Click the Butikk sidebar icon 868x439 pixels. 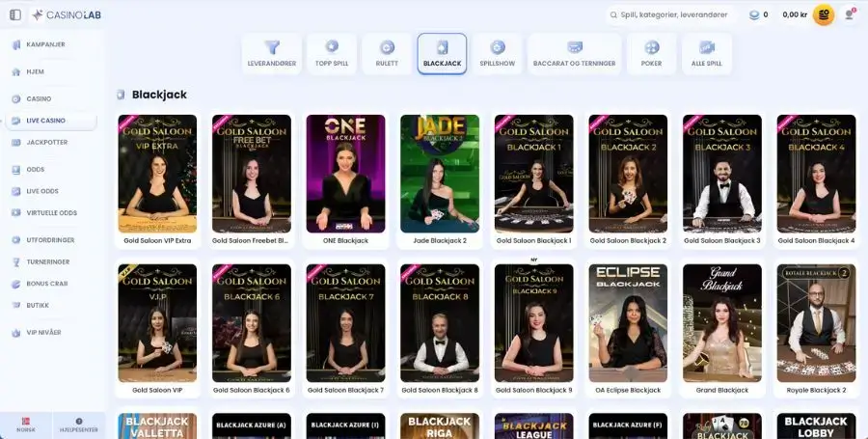(x=16, y=306)
